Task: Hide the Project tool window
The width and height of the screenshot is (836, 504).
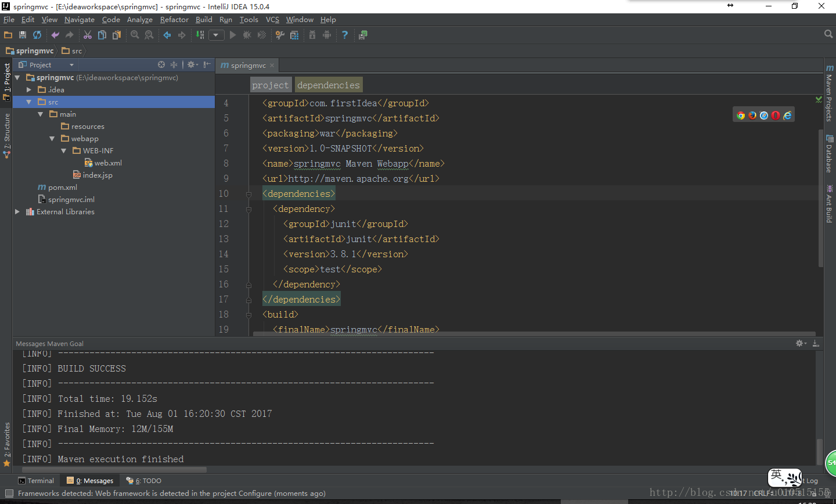Action: click(207, 64)
